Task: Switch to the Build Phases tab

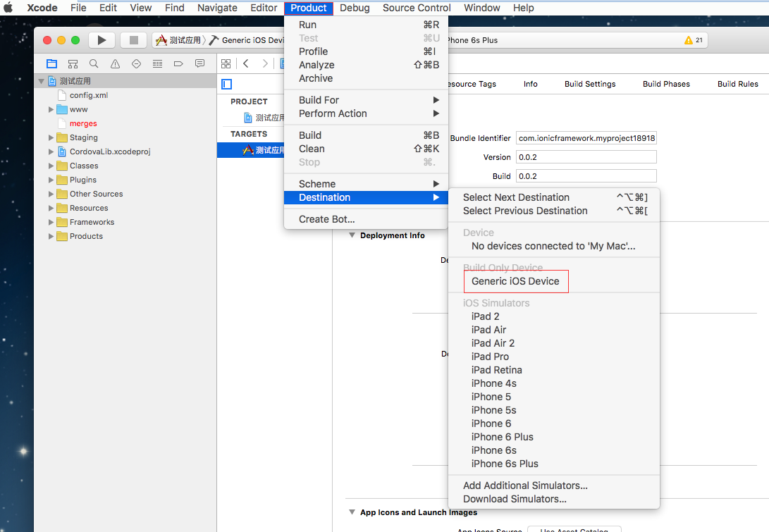Action: [x=666, y=84]
